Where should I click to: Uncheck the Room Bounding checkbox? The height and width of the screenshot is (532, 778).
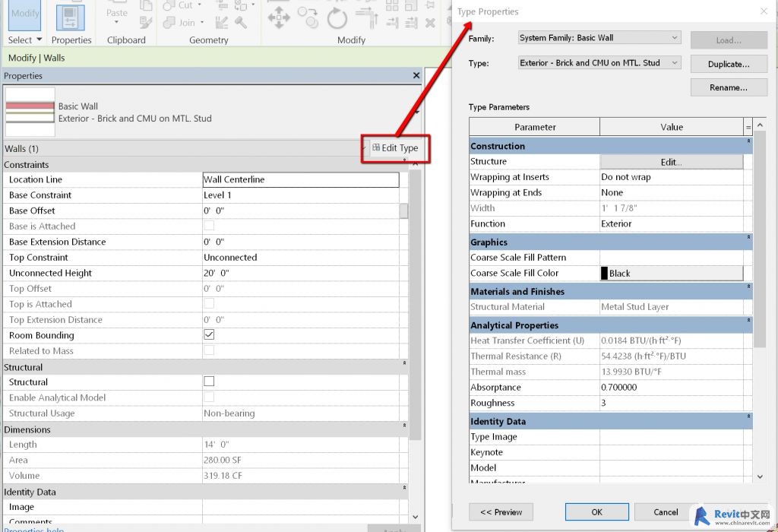209,334
